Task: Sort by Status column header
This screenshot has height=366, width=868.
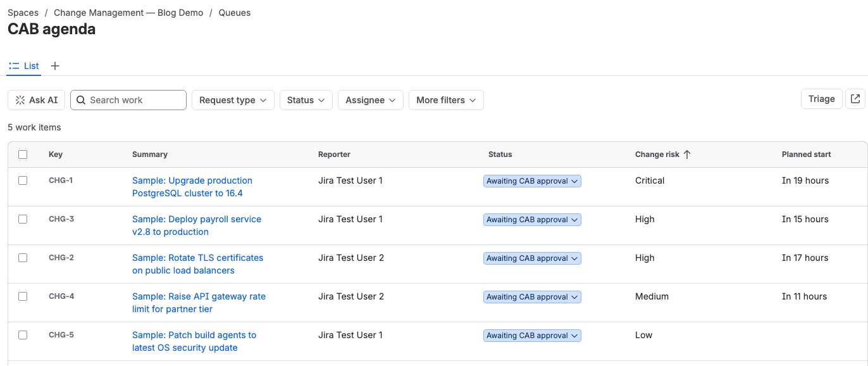Action: click(500, 155)
